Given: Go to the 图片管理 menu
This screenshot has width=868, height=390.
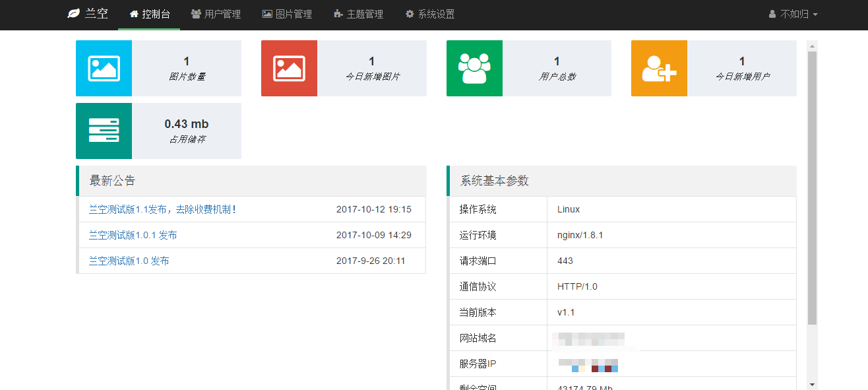Looking at the screenshot, I should point(287,14).
